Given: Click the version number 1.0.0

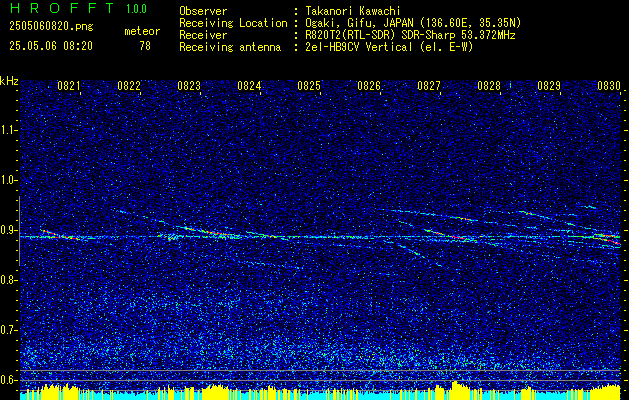Looking at the screenshot, I should pyautogui.click(x=136, y=8).
